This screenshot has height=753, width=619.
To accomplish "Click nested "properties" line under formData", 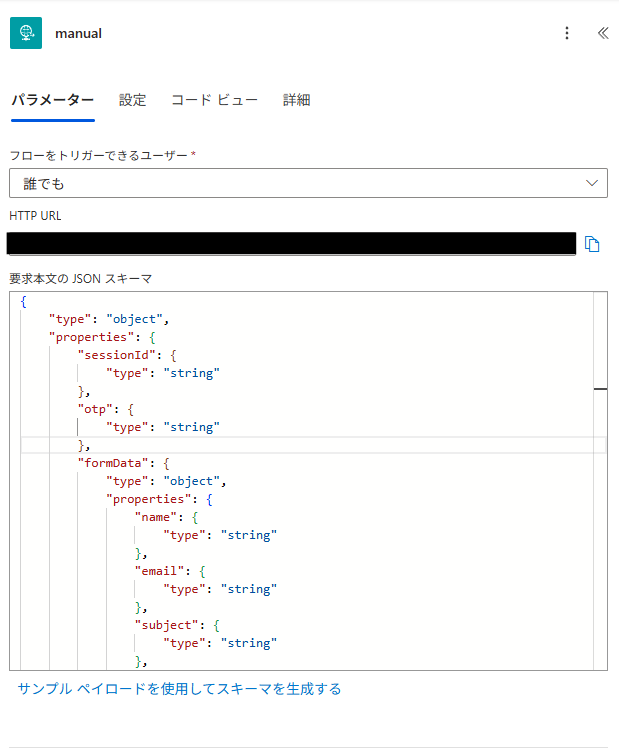I will click(159, 499).
